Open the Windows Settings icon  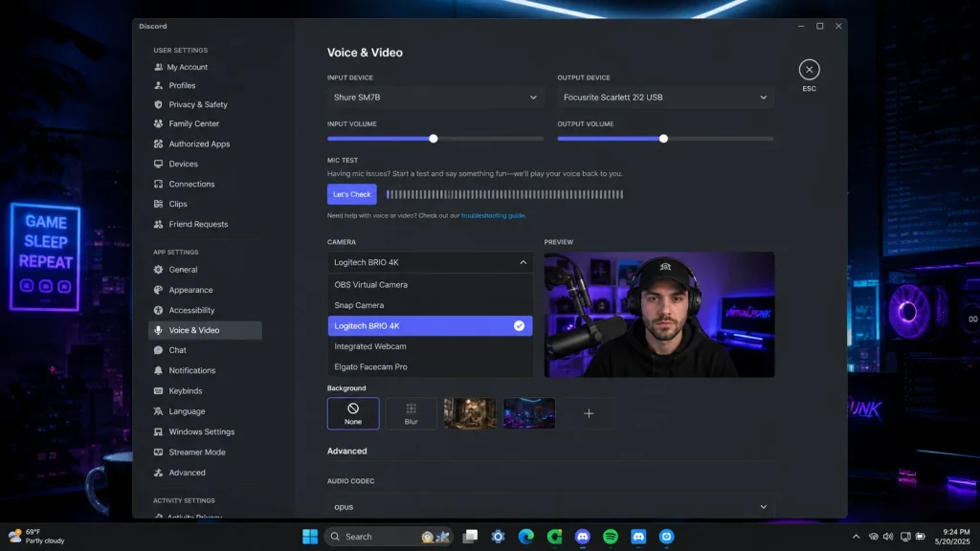click(x=158, y=431)
